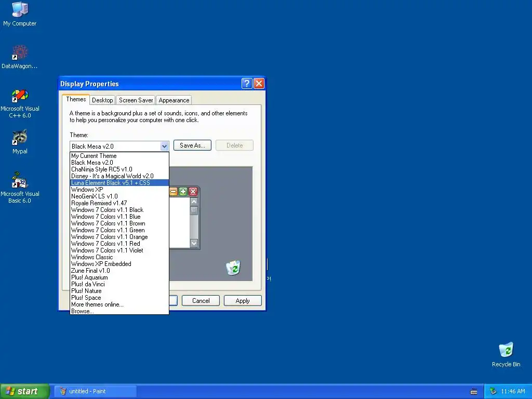Click the preview scrollbar thumb

coord(194,210)
